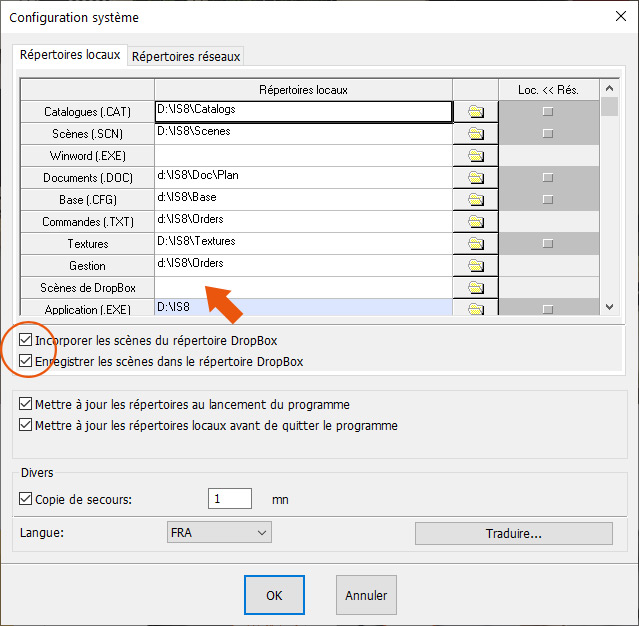Browse folder for Scènes (.SCN) row
The image size is (639, 626).
[475, 134]
